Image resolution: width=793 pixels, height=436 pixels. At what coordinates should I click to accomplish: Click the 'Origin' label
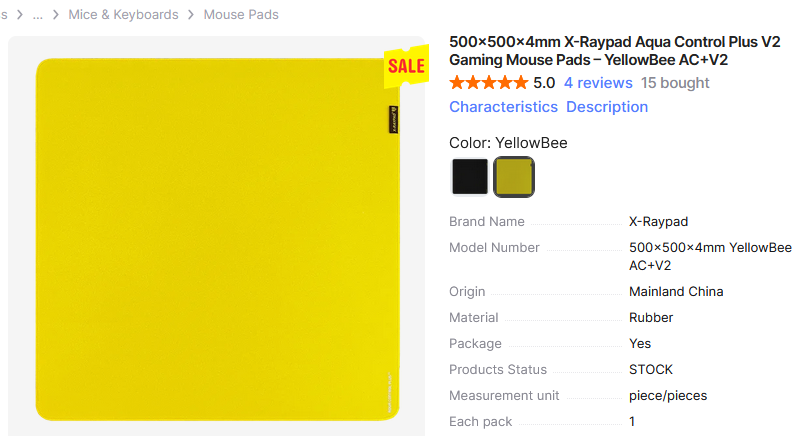tap(467, 291)
